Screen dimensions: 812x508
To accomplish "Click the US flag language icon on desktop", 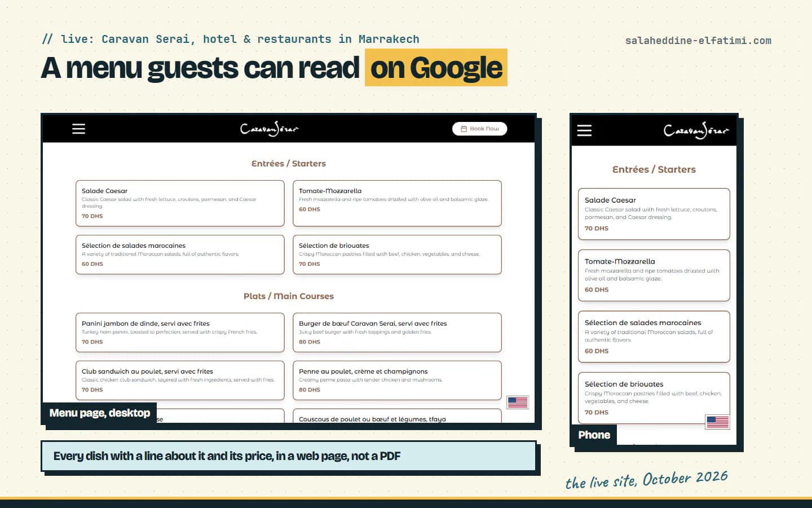I will (517, 402).
